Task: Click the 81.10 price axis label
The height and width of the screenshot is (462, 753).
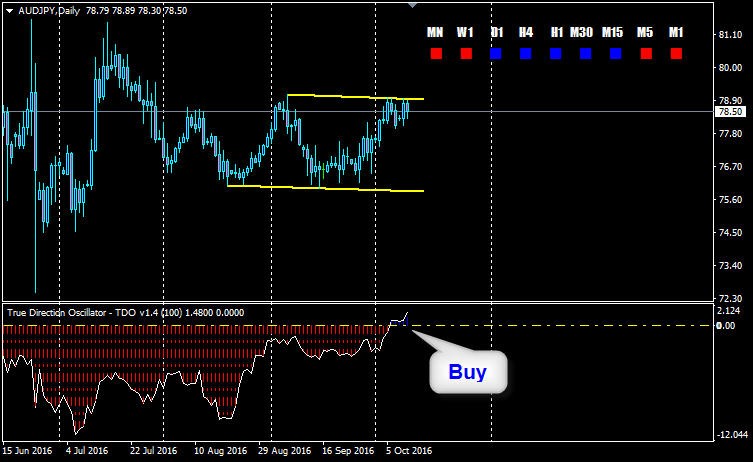Action: 730,35
